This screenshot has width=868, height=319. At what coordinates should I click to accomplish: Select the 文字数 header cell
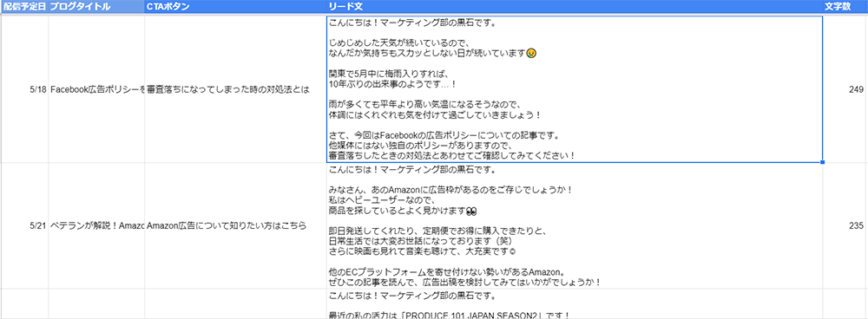click(x=845, y=7)
